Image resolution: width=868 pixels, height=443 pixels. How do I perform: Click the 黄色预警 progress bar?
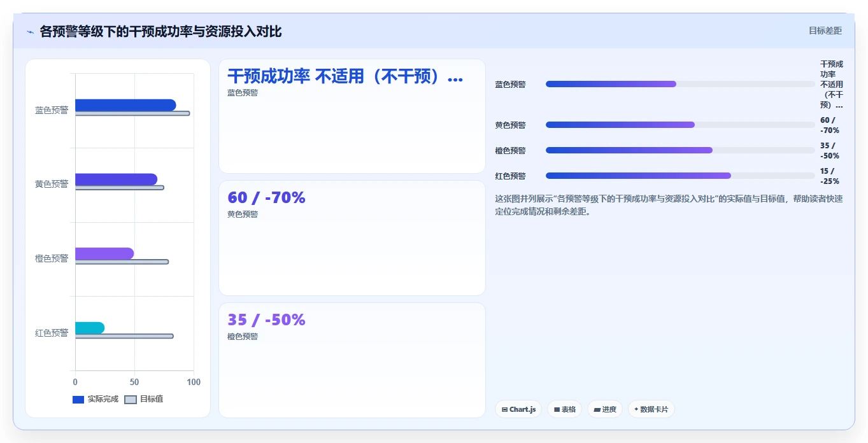680,125
